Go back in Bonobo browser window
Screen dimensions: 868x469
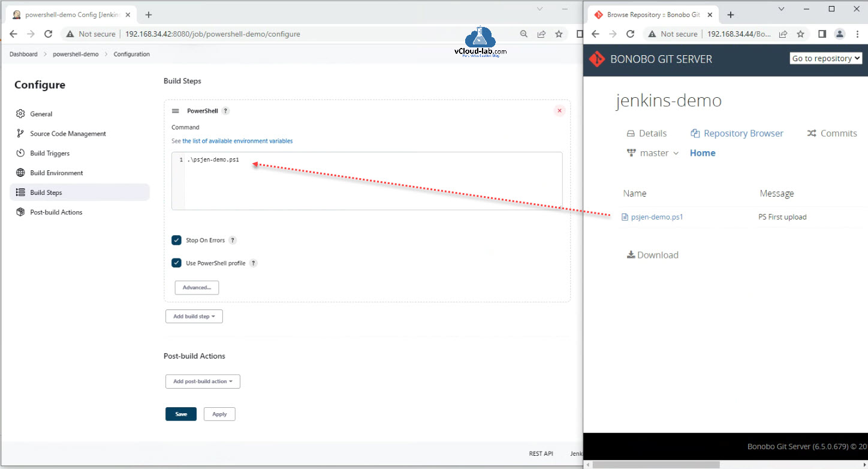coord(595,34)
